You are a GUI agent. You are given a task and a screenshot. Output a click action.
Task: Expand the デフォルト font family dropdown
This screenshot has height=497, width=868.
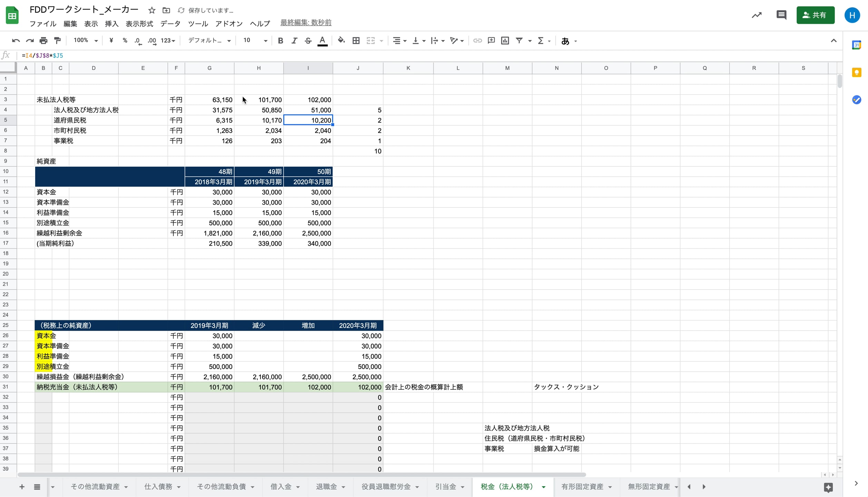coord(209,41)
